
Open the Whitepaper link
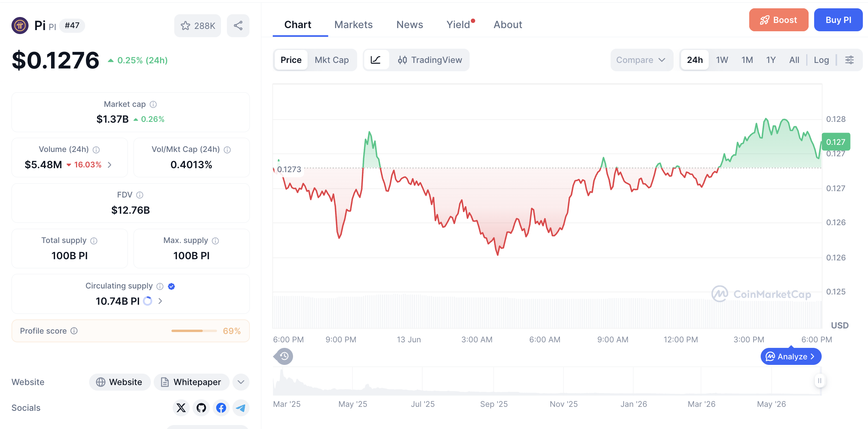pyautogui.click(x=191, y=382)
